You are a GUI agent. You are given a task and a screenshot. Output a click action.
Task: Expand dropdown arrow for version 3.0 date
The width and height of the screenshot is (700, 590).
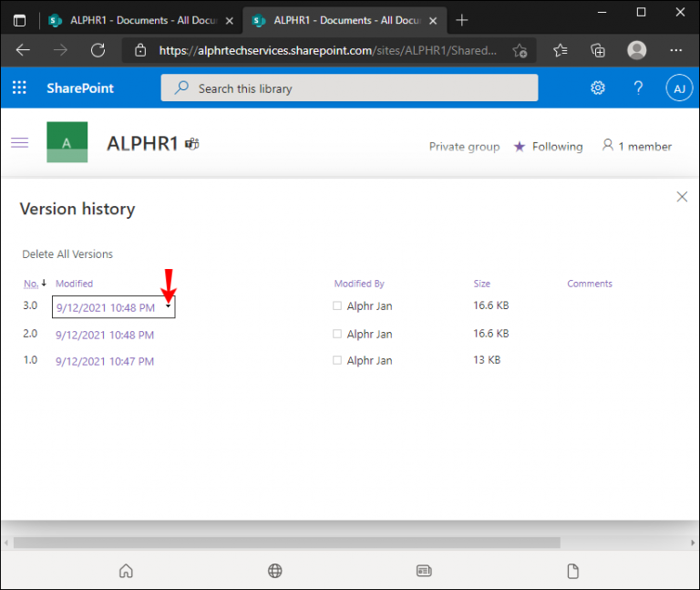point(168,307)
